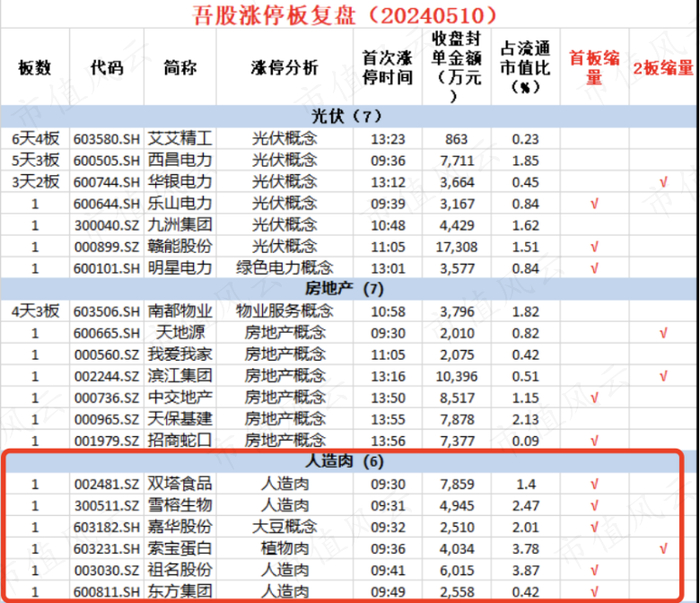Click stock name 祖名股份

tap(180, 570)
